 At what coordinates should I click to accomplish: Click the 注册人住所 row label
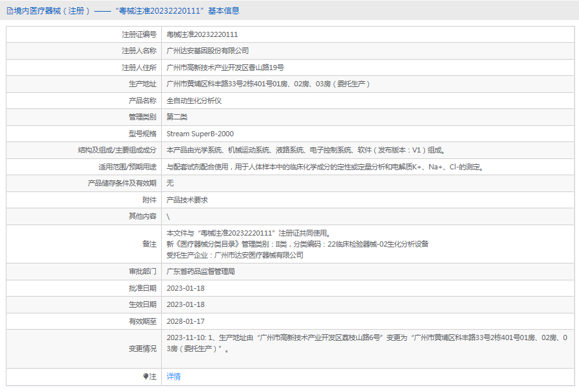(139, 67)
